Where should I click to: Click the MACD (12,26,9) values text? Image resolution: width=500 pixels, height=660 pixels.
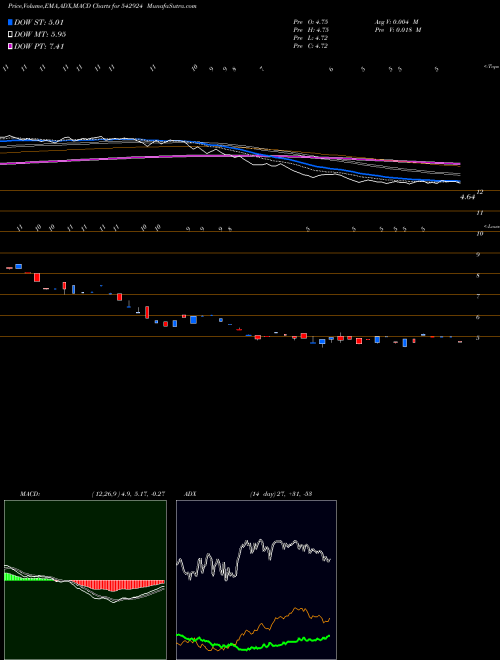coord(128,493)
